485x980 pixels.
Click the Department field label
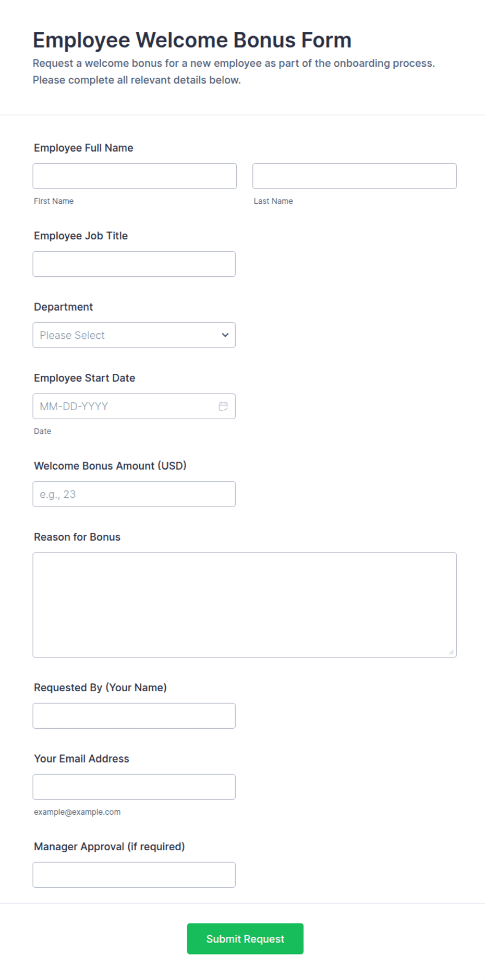click(x=63, y=307)
